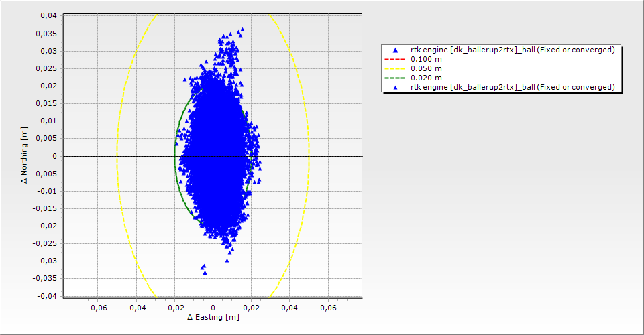Click the '0' tick on the Easting axis
The height and width of the screenshot is (335, 644).
point(213,308)
